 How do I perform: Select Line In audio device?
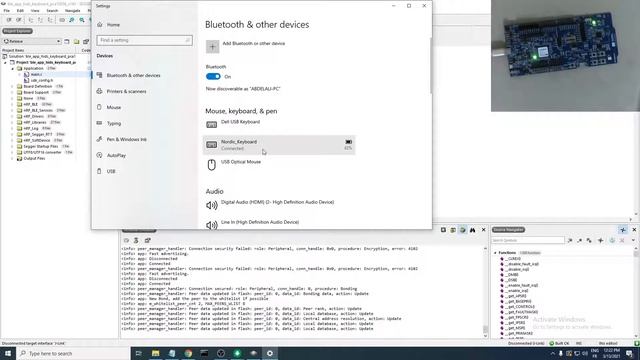click(279, 224)
